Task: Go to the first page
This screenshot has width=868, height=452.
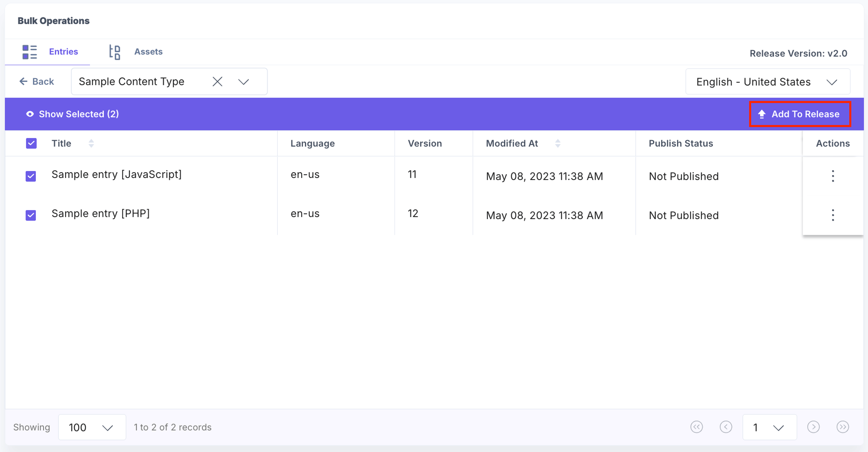Action: point(696,427)
